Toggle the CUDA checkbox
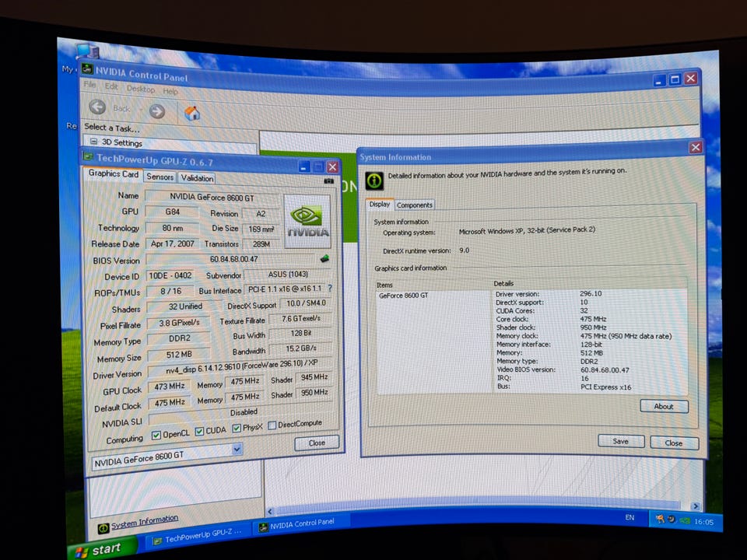Viewport: 747px width, 560px height. point(199,431)
